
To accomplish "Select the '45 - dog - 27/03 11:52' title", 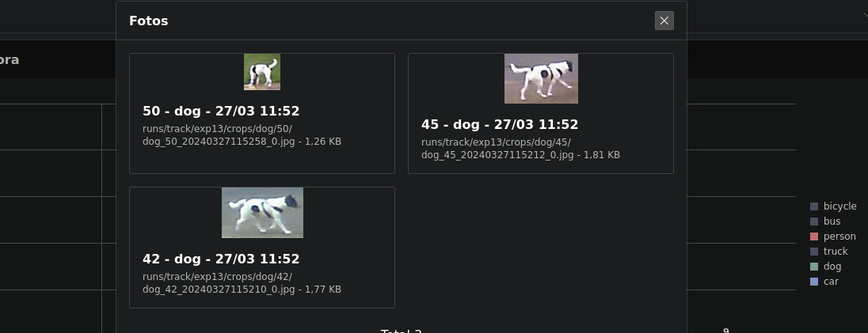I will pos(500,124).
